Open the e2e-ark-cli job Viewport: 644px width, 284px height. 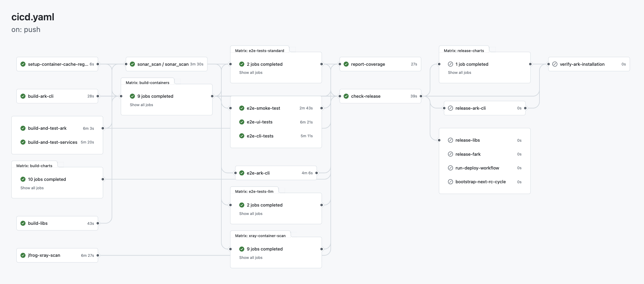pyautogui.click(x=276, y=173)
